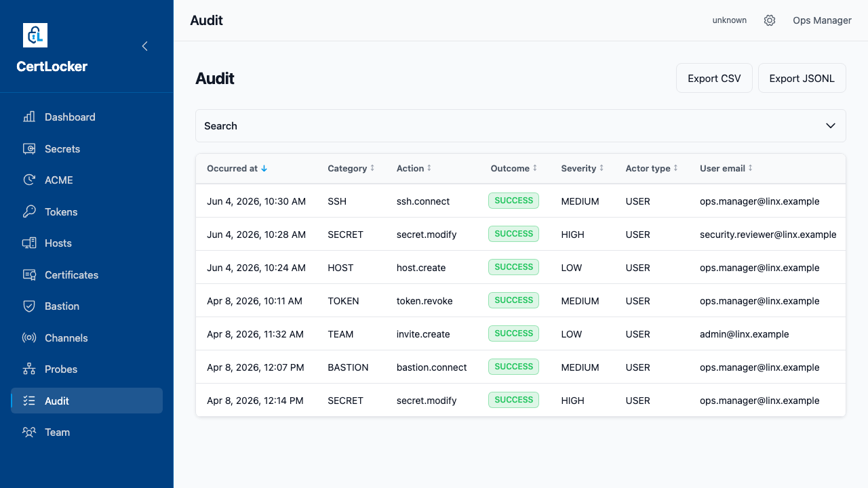
Task: Click 'Apr 8, 2026, 11:32 AM' timestamp
Action: [x=255, y=334]
